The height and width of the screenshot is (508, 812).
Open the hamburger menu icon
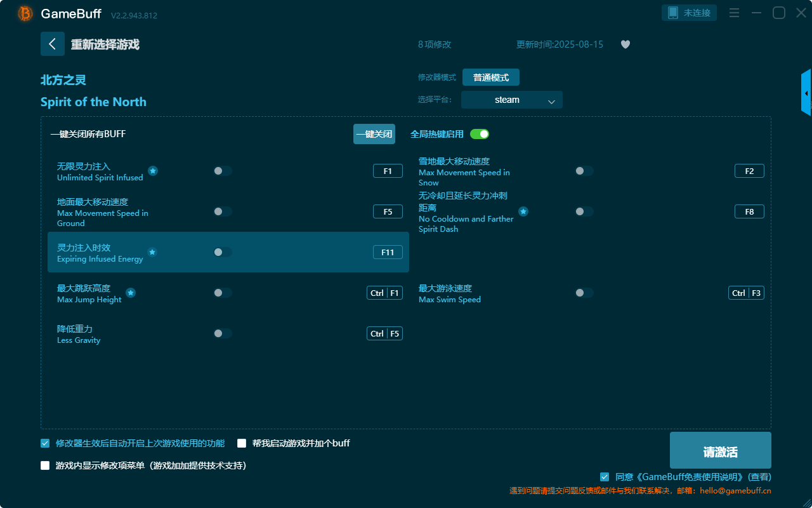734,13
